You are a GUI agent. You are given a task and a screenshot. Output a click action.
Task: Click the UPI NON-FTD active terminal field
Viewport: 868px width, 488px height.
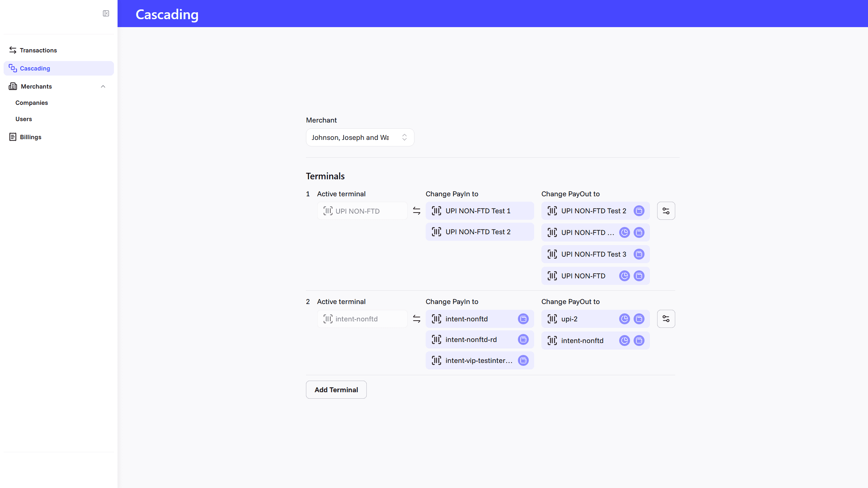coord(362,211)
